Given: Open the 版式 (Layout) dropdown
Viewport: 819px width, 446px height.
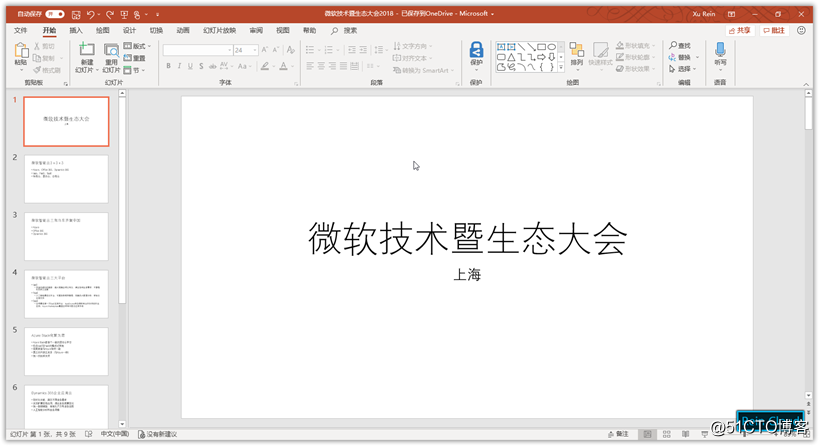Looking at the screenshot, I should pyautogui.click(x=137, y=46).
